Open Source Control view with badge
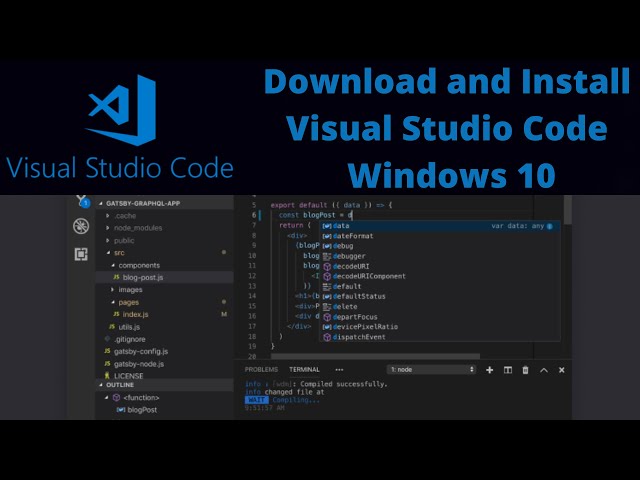 click(x=83, y=200)
